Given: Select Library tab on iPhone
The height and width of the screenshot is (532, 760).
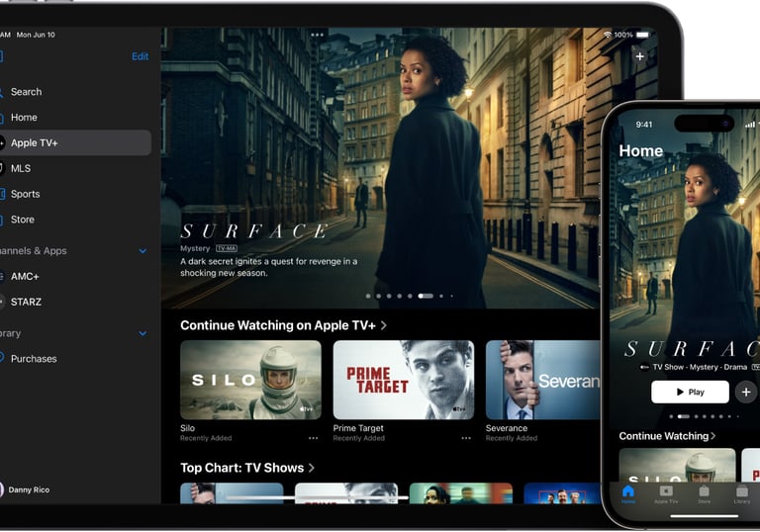Looking at the screenshot, I should [741, 494].
